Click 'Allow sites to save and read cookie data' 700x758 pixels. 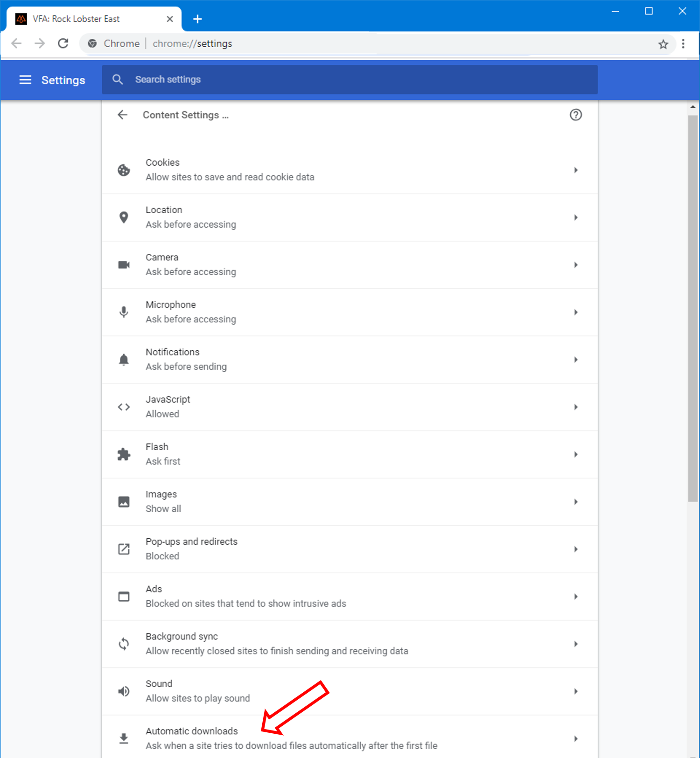pos(230,177)
